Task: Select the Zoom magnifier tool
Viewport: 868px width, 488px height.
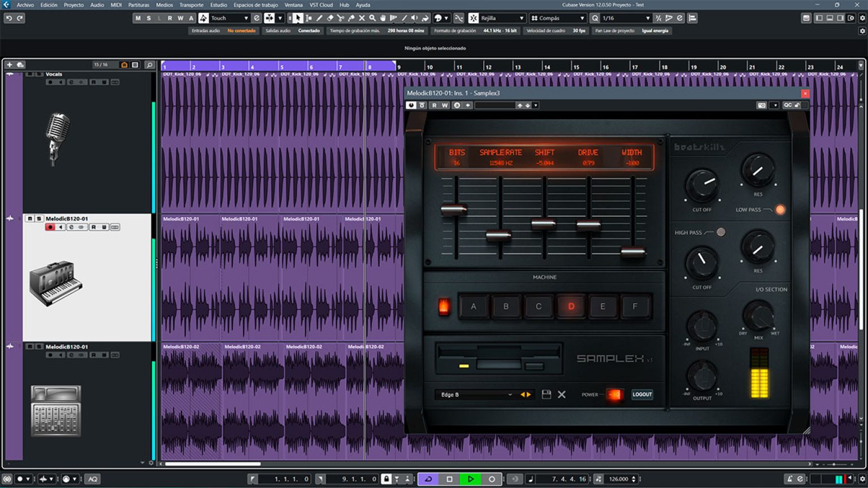Action: point(372,18)
